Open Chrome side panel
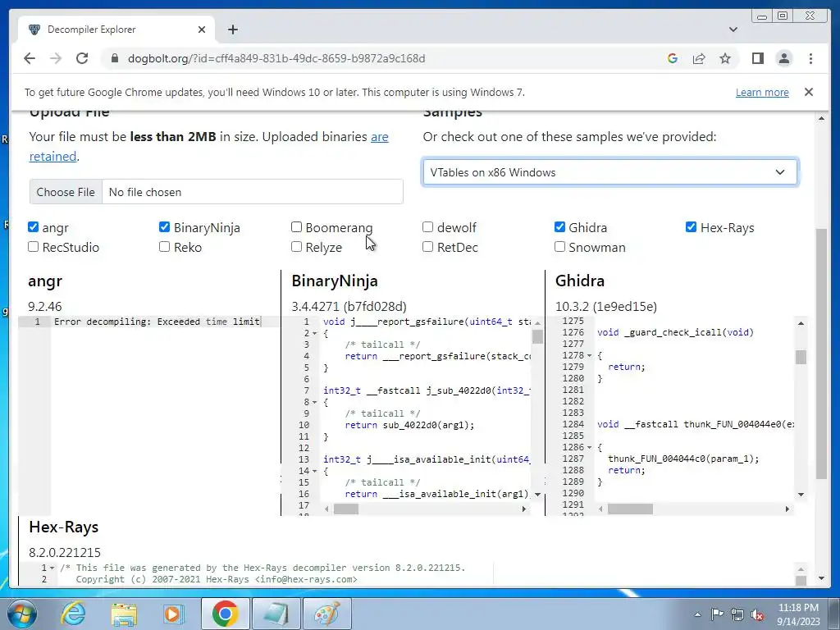The image size is (840, 630). click(x=757, y=58)
